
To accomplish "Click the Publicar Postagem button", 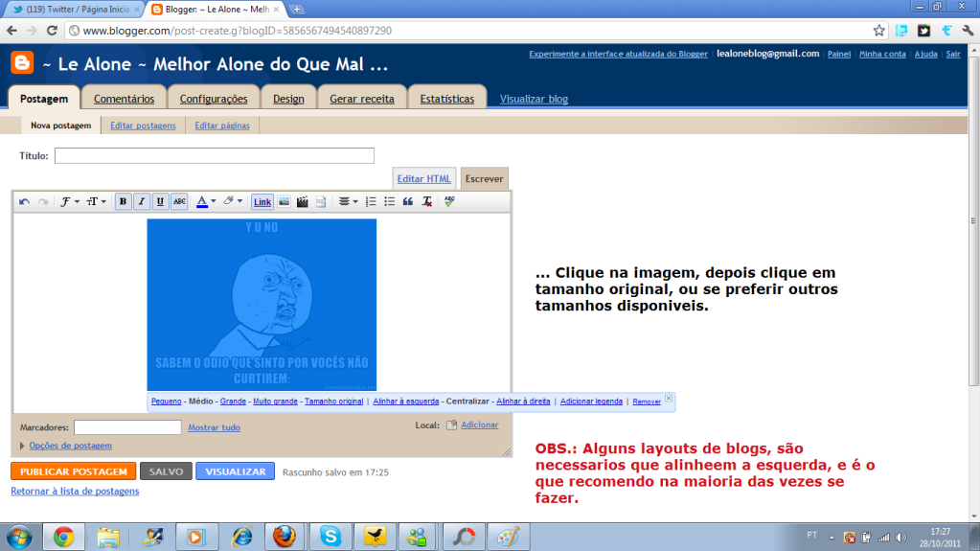I will coord(73,471).
